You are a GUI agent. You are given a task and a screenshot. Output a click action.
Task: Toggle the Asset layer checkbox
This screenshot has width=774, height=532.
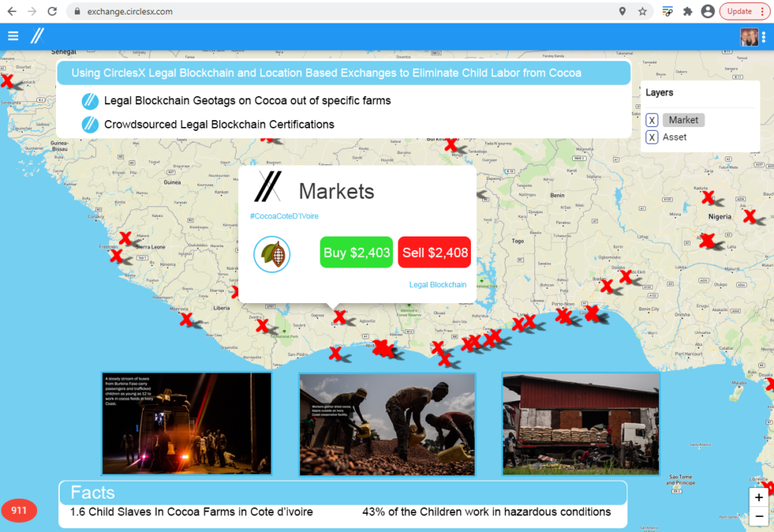click(652, 138)
